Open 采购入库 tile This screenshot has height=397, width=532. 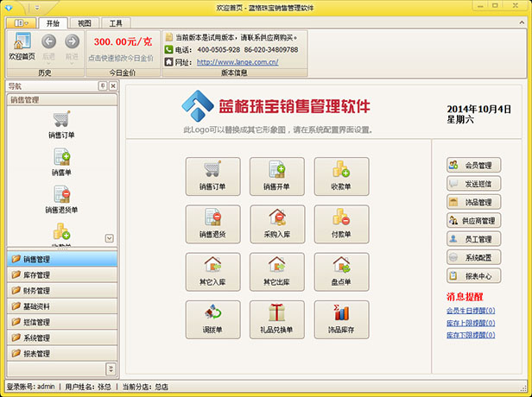pyautogui.click(x=277, y=224)
